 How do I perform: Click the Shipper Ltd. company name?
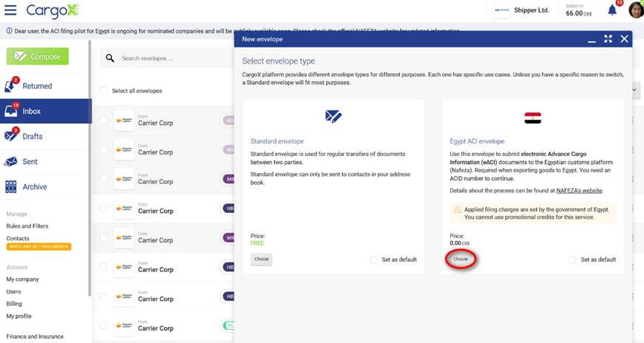click(x=532, y=10)
